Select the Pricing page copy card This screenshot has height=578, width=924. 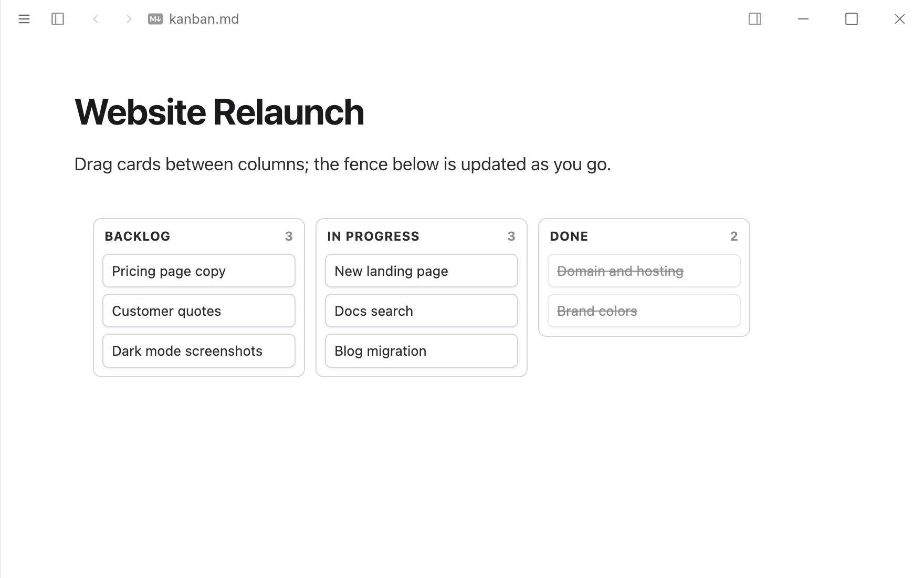[199, 271]
